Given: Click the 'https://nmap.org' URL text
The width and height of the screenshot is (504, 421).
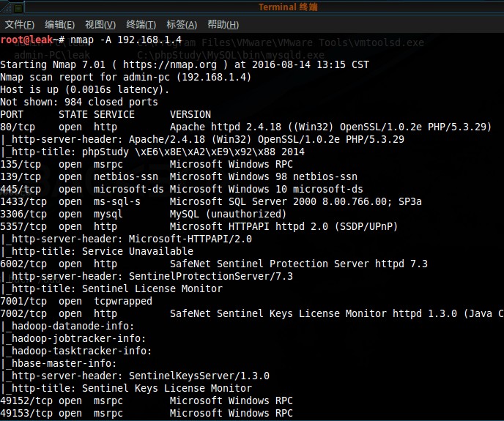Looking at the screenshot, I should click(x=170, y=64).
